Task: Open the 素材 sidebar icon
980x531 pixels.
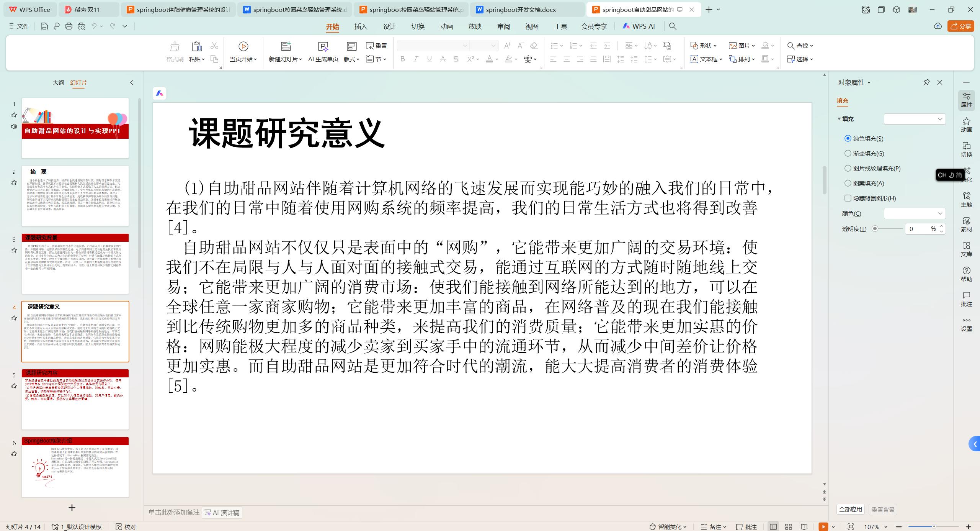Action: tap(966, 224)
